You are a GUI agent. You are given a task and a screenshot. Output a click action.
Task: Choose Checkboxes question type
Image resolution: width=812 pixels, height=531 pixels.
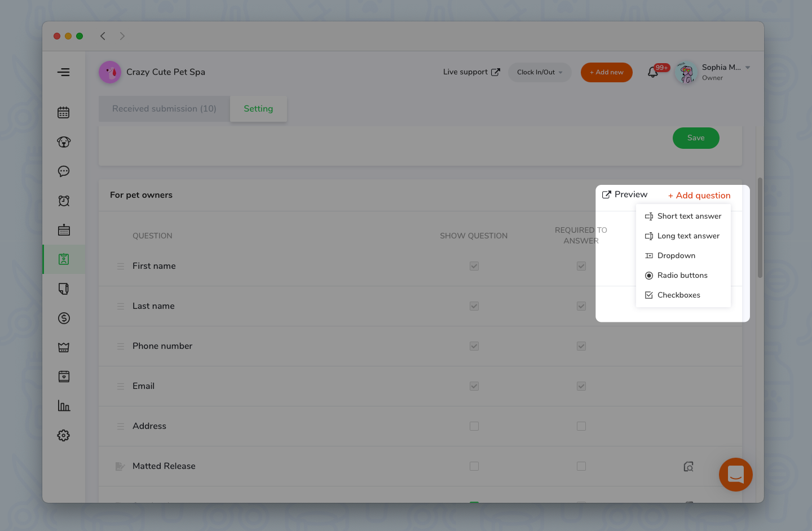pyautogui.click(x=683, y=295)
